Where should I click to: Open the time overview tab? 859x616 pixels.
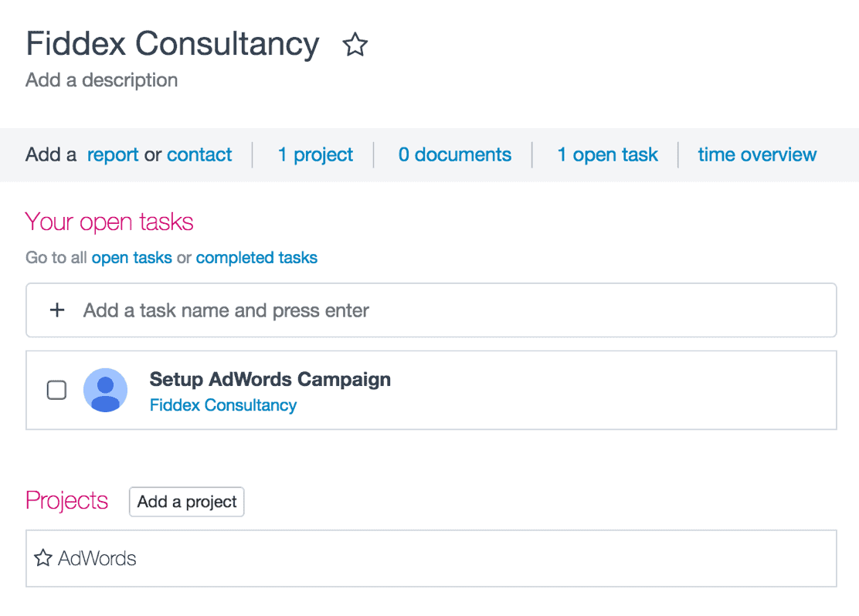[x=757, y=155]
